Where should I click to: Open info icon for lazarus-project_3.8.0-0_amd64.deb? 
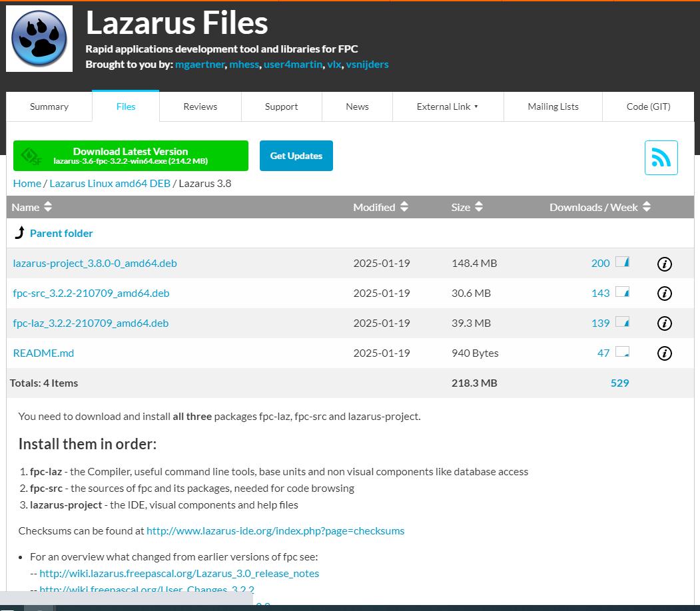click(x=664, y=264)
